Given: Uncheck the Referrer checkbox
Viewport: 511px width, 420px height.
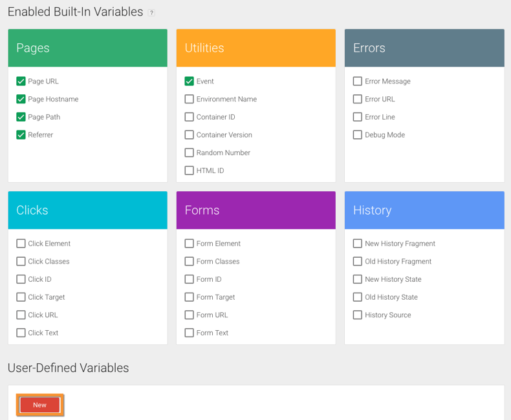Looking at the screenshot, I should [21, 134].
